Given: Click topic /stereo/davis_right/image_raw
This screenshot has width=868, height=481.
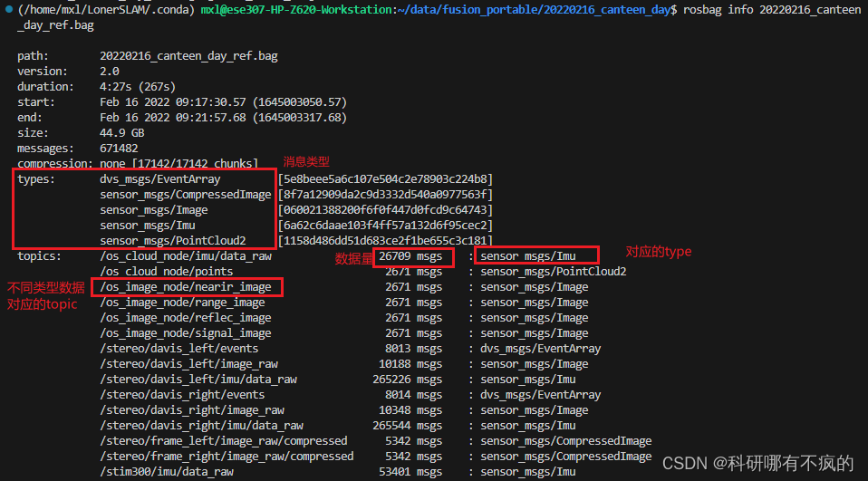Looking at the screenshot, I should tap(192, 410).
